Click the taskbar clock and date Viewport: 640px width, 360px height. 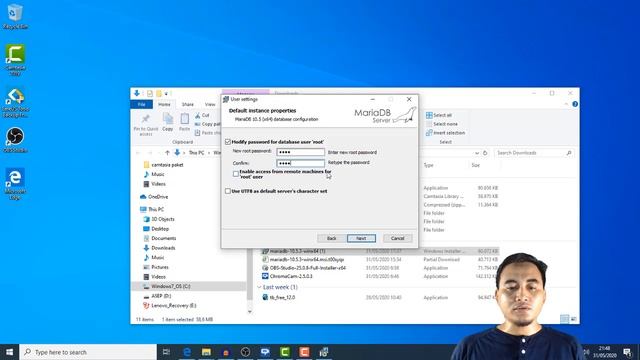pyautogui.click(x=604, y=352)
